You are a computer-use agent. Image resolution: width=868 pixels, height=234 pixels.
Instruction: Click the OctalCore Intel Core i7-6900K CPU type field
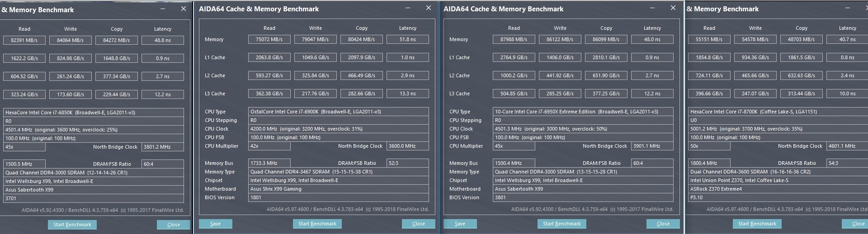[339, 112]
